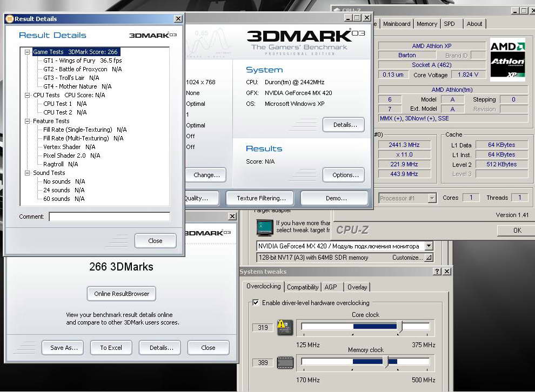Viewport: 535px width, 392px height.
Task: Toggle Enable driver-level hardware overclocking checkbox
Action: pos(256,302)
